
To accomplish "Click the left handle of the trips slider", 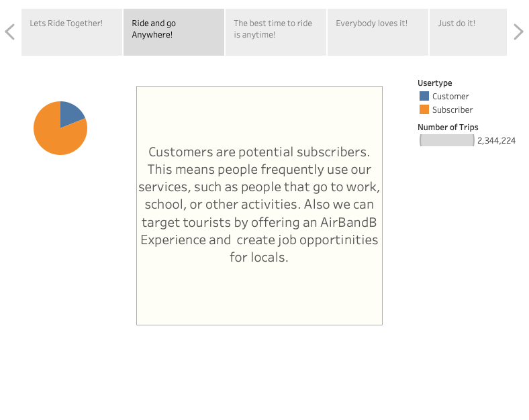I will coord(420,140).
